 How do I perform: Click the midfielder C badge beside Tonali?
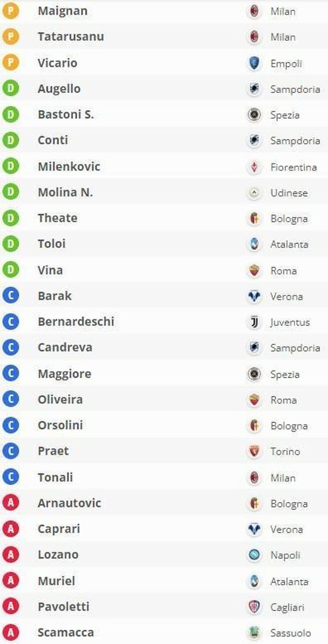[11, 477]
